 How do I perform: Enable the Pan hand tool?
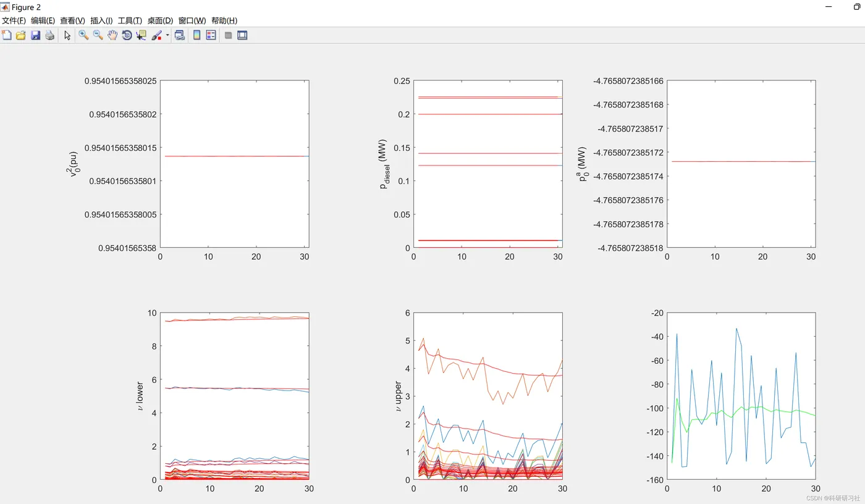(112, 35)
